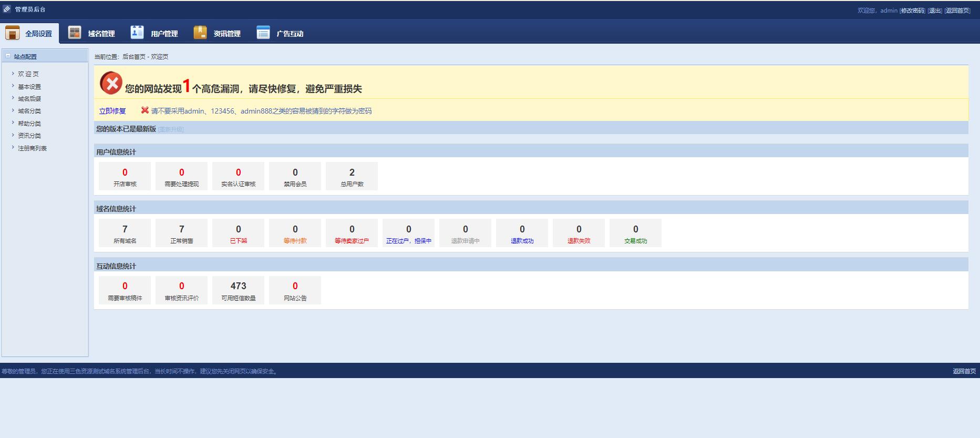This screenshot has width=980, height=438.
Task: Switch to the 用户管理 tab
Action: click(x=164, y=34)
